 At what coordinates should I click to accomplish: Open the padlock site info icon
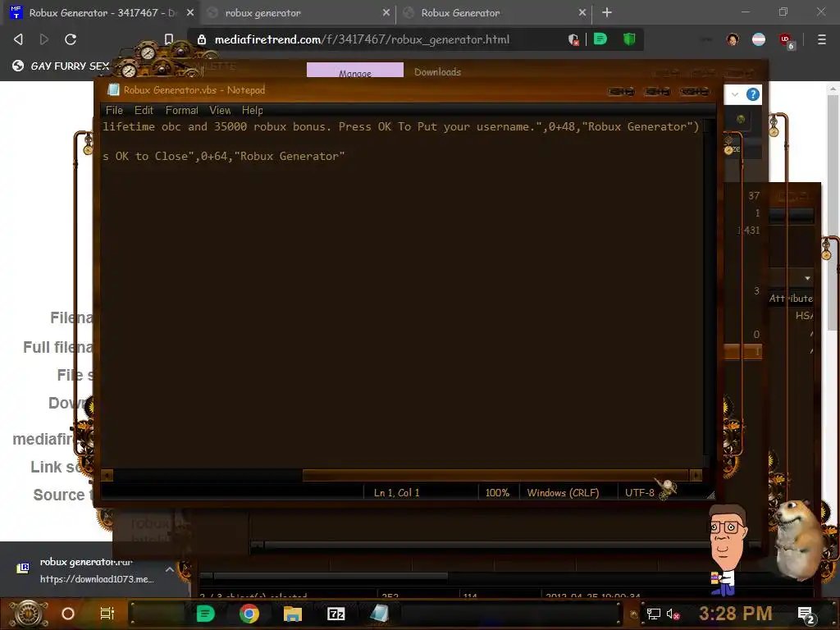[x=202, y=39]
